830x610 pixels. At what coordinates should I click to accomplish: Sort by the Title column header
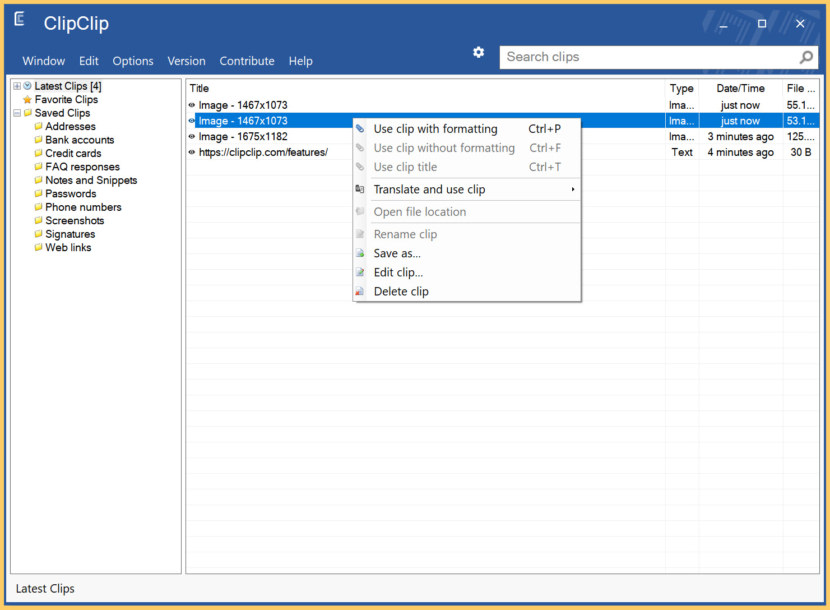point(426,88)
